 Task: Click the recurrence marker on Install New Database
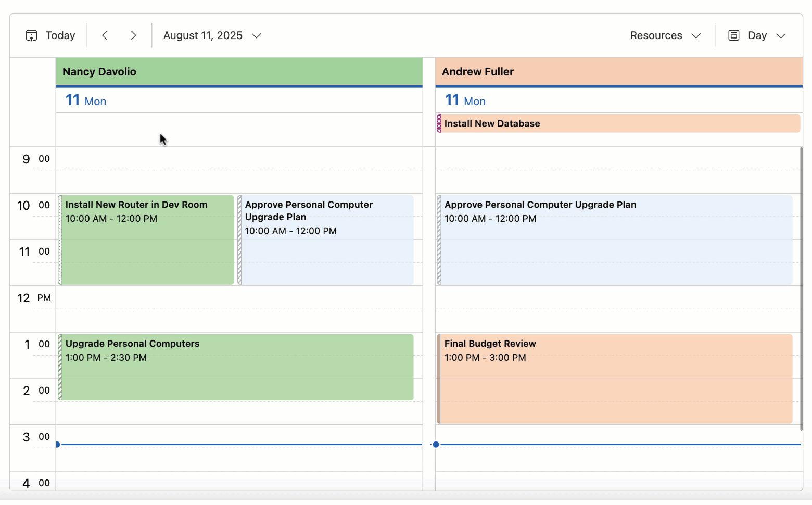[x=440, y=123]
